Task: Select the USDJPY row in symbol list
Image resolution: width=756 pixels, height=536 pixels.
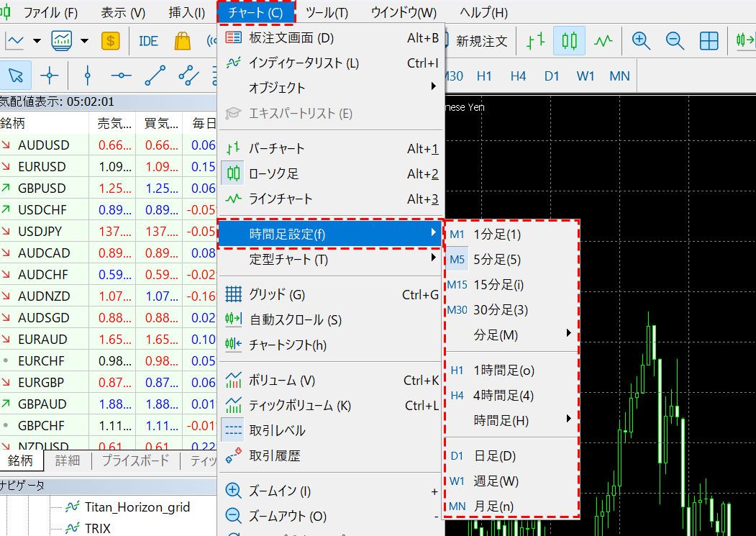Action: coord(40,231)
